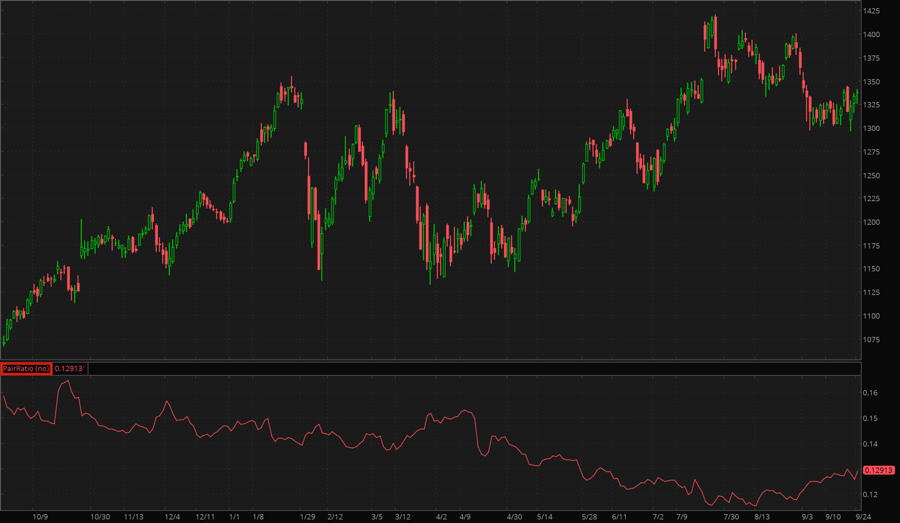Click the 1350 level on price axis
Screen dimensions: 900x523
(875, 82)
